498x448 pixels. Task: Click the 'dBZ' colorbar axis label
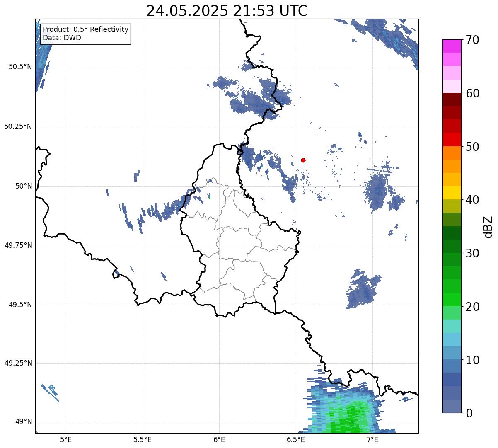click(488, 227)
